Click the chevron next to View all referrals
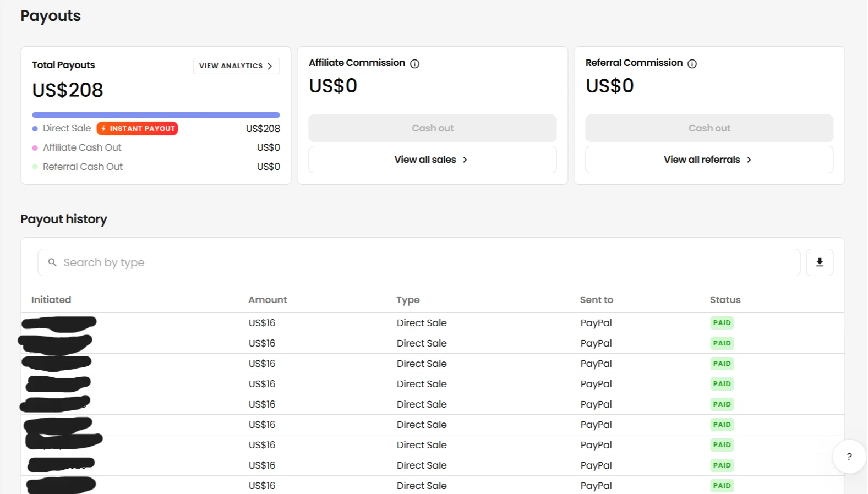 [749, 160]
